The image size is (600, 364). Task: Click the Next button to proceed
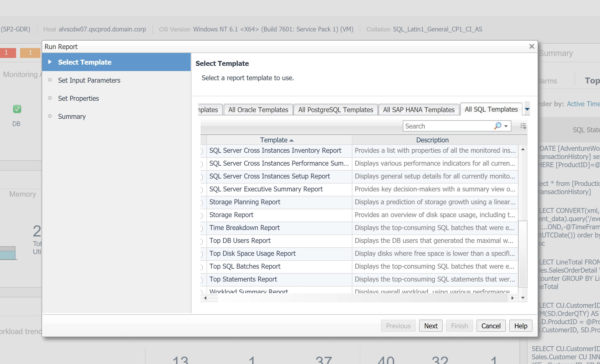click(430, 326)
